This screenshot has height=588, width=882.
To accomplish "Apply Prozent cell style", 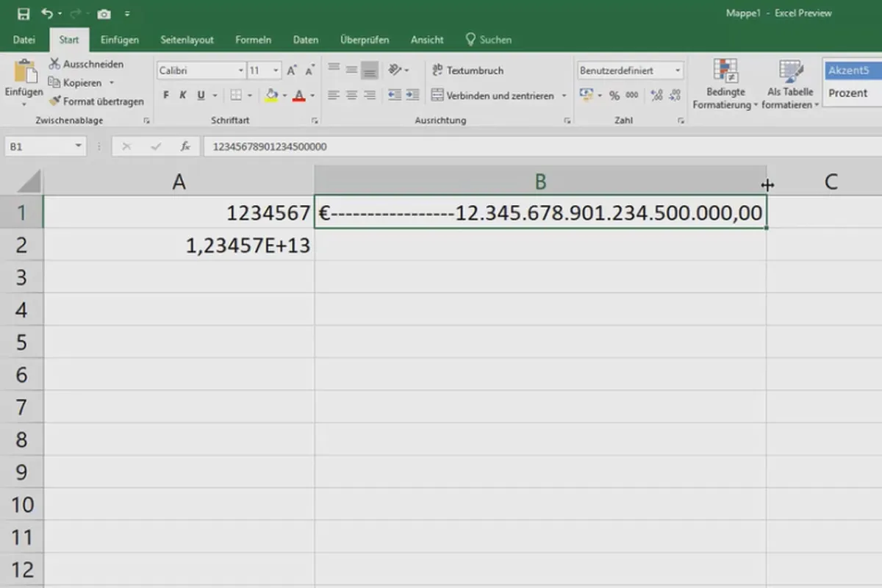I will pyautogui.click(x=853, y=93).
